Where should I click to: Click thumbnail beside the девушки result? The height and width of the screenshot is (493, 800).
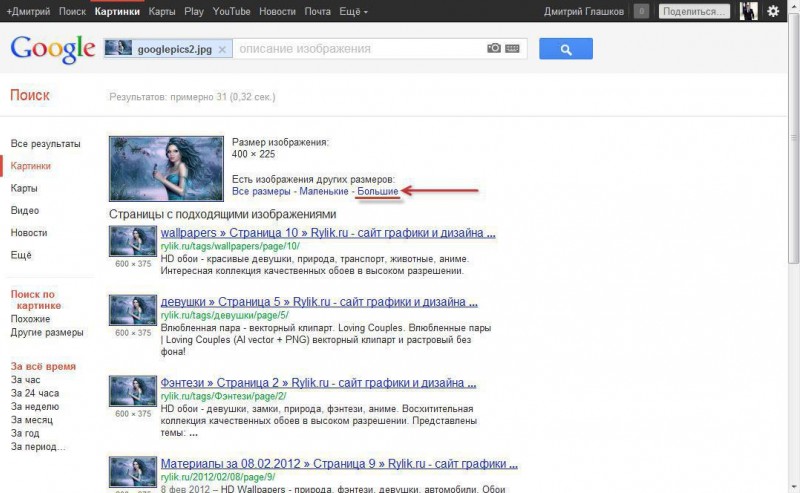pyautogui.click(x=133, y=310)
